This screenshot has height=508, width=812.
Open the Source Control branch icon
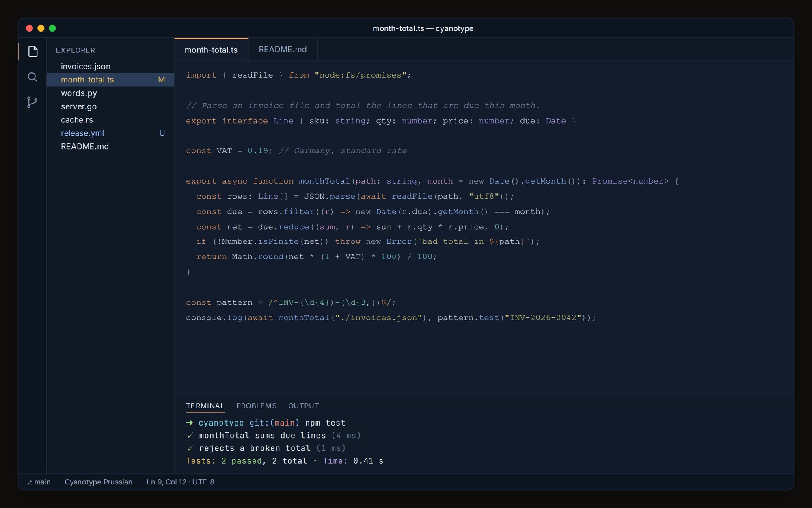32,102
